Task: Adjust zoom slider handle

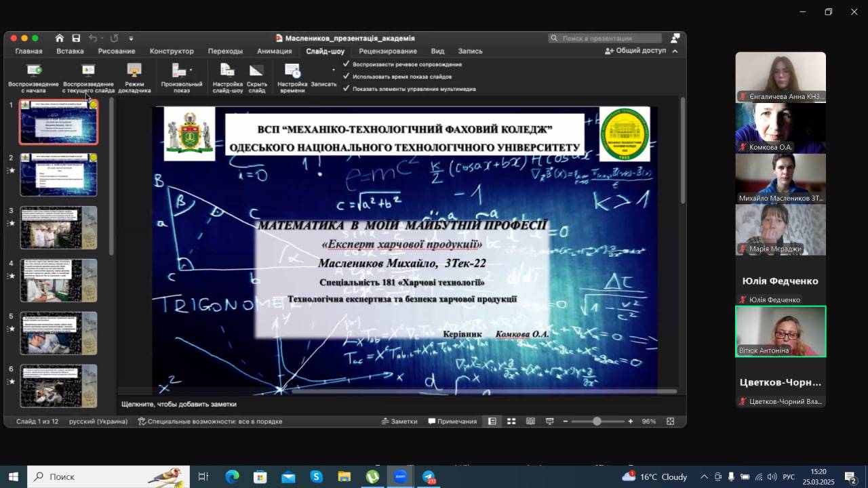Action: (597, 421)
